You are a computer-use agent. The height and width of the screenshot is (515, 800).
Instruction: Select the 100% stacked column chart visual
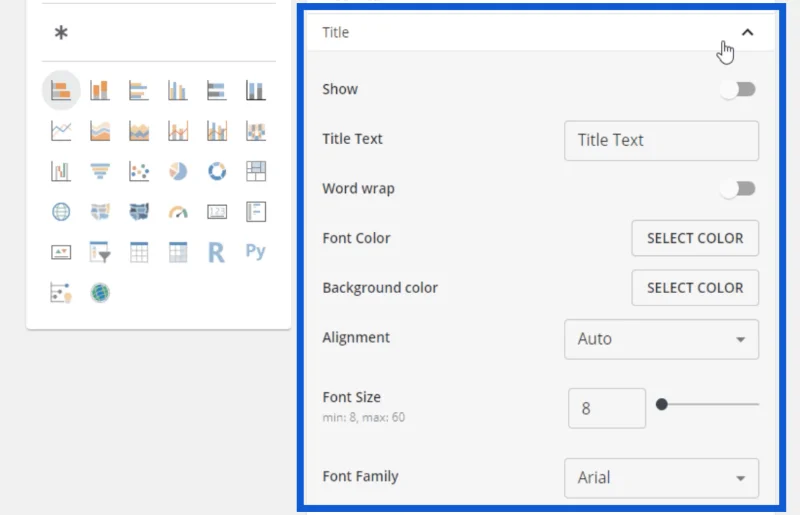(x=256, y=91)
